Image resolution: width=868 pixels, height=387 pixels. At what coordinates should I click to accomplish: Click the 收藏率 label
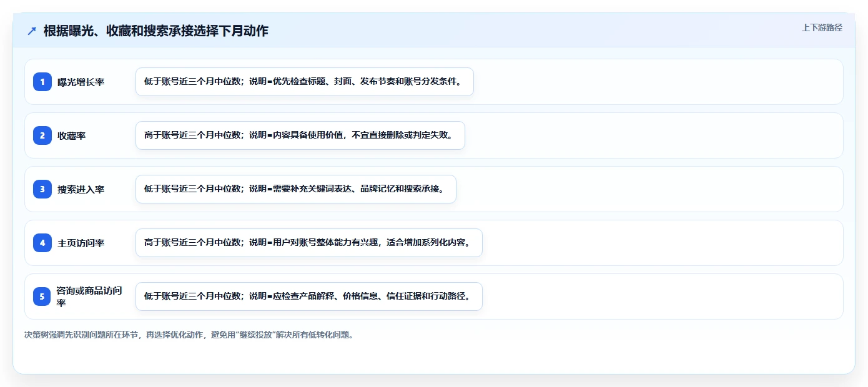[x=71, y=135]
